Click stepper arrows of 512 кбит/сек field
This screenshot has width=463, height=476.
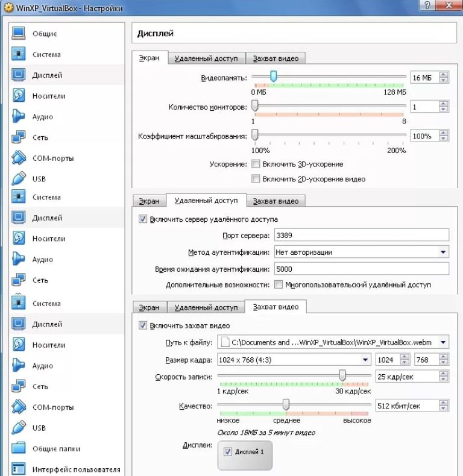(x=443, y=406)
